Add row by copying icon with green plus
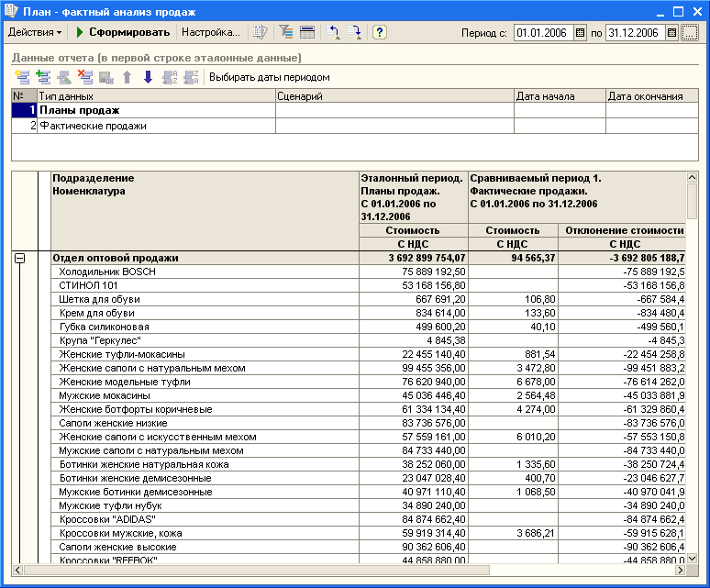 (x=43, y=77)
